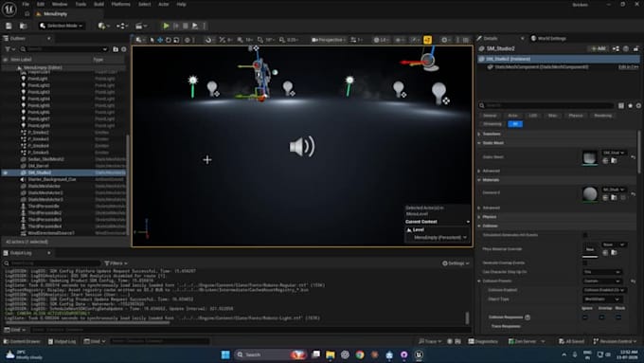The width and height of the screenshot is (644, 363).
Task: Select the blue All filter button
Action: (x=515, y=124)
